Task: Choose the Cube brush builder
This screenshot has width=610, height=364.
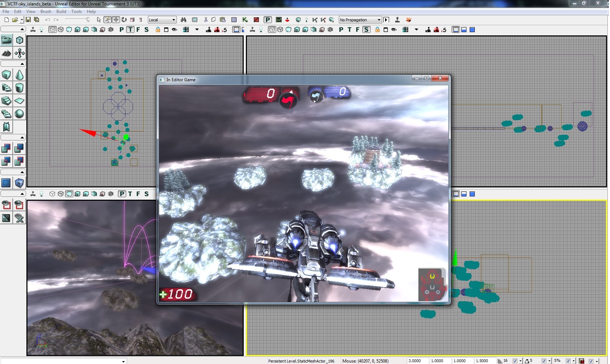Action: pyautogui.click(x=7, y=75)
